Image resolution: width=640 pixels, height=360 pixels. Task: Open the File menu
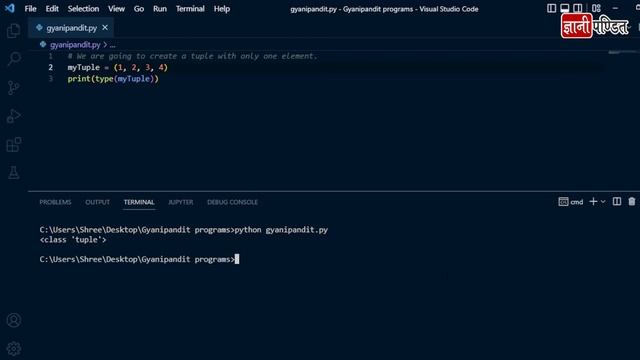click(31, 9)
